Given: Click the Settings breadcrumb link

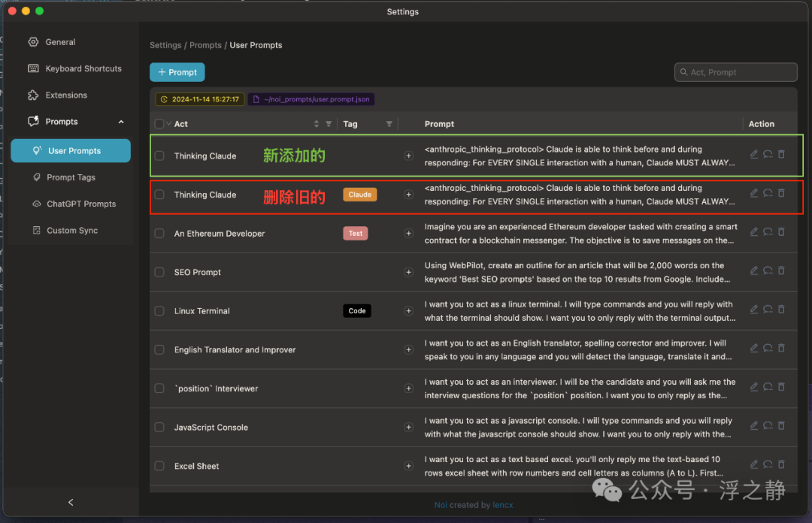Looking at the screenshot, I should pos(165,46).
